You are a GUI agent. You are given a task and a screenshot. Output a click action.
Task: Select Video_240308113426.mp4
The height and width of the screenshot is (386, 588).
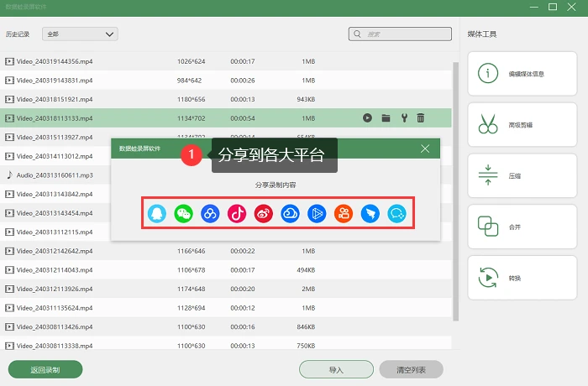[x=226, y=326]
